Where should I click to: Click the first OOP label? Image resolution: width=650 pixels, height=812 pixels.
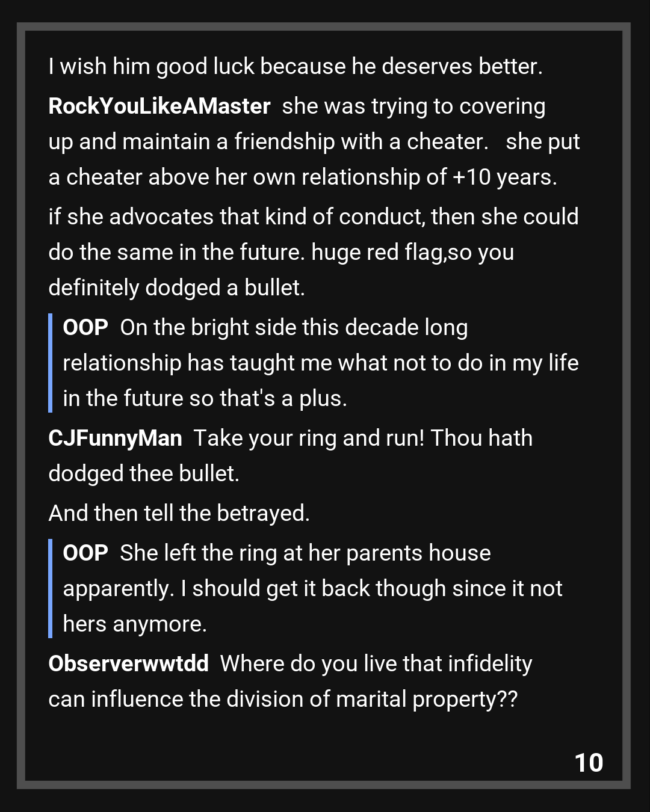[x=85, y=327]
